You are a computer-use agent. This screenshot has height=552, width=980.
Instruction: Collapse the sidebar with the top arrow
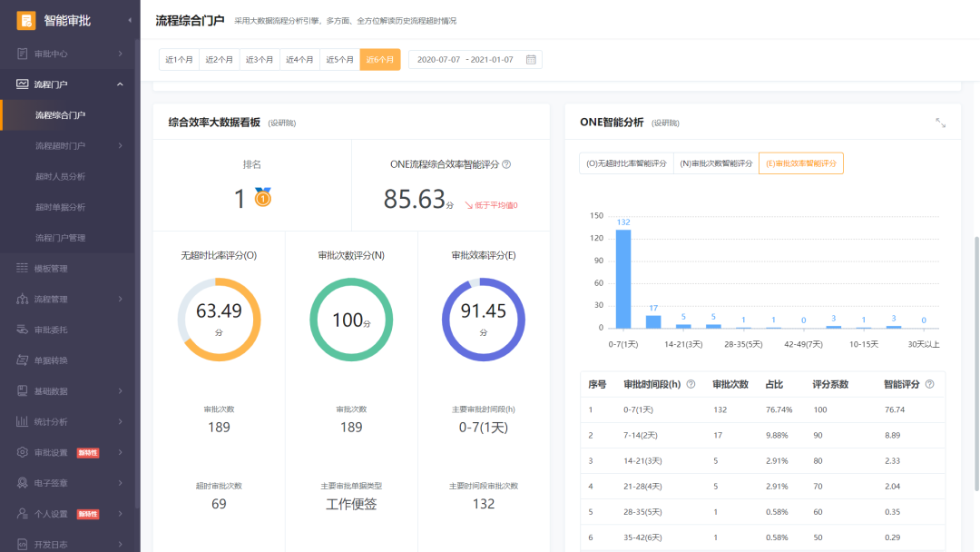point(130,21)
